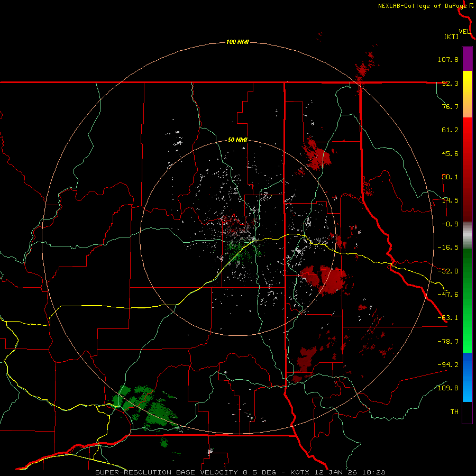Image resolution: width=476 pixels, height=476 pixels.
Task: Select the -63.1 scale value
Action: (x=448, y=318)
